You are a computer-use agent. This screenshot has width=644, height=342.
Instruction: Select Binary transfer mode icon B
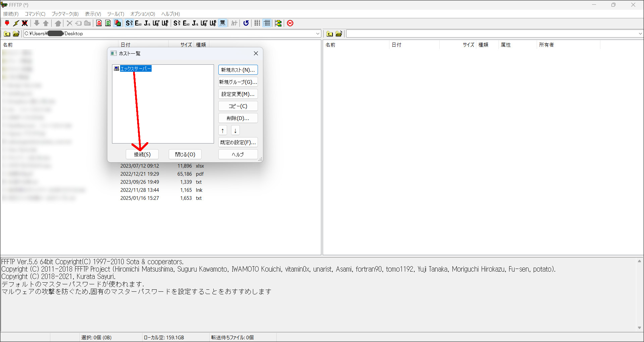pos(108,23)
